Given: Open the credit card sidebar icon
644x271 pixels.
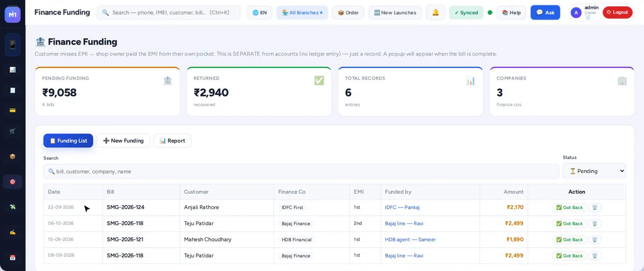Looking at the screenshot, I should coord(12,110).
